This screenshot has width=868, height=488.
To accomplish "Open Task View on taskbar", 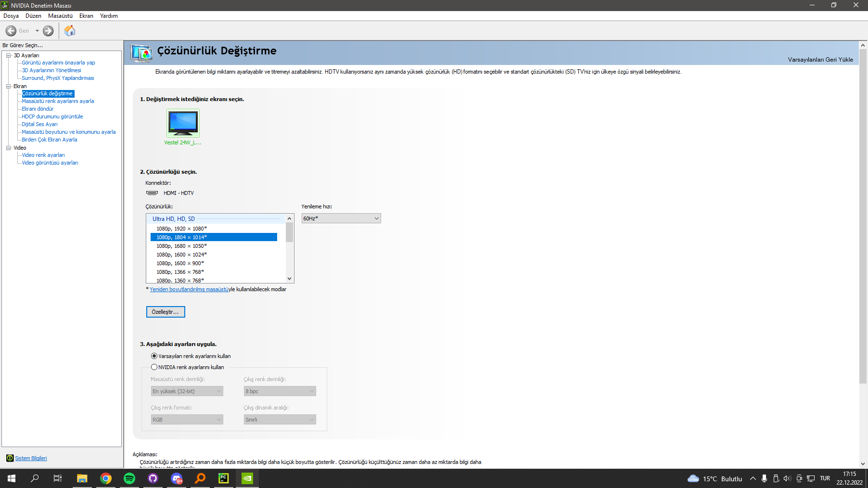I will (58, 478).
